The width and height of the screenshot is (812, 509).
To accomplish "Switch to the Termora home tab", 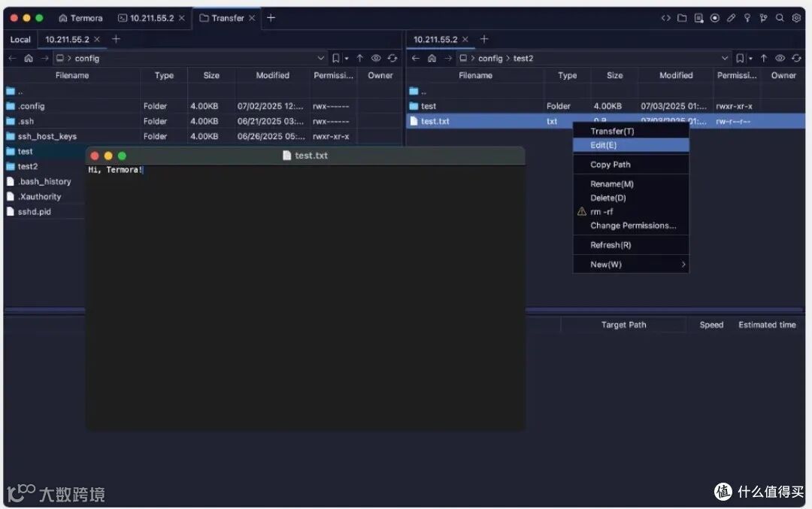I will coord(80,18).
